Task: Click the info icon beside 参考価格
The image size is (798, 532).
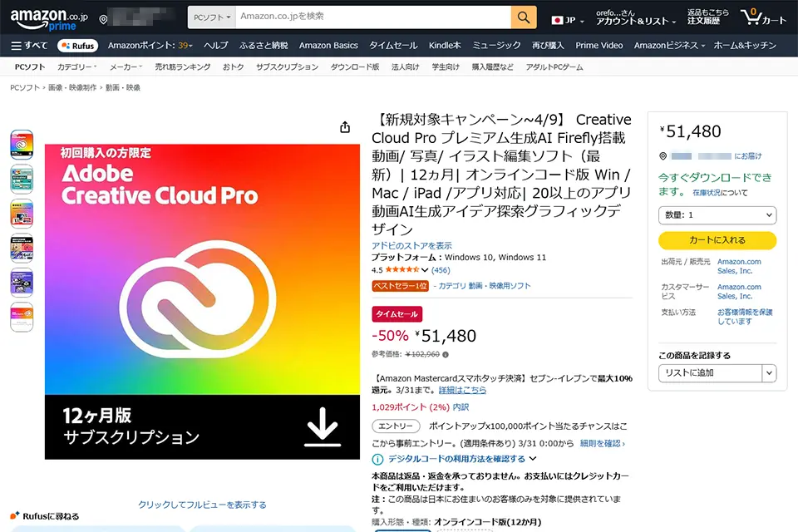Action: (x=446, y=354)
